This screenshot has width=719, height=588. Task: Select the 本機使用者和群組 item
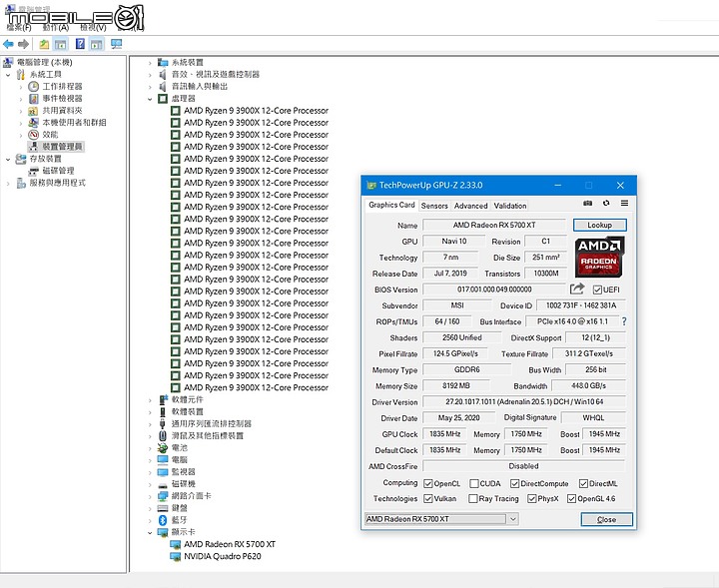pos(74,123)
